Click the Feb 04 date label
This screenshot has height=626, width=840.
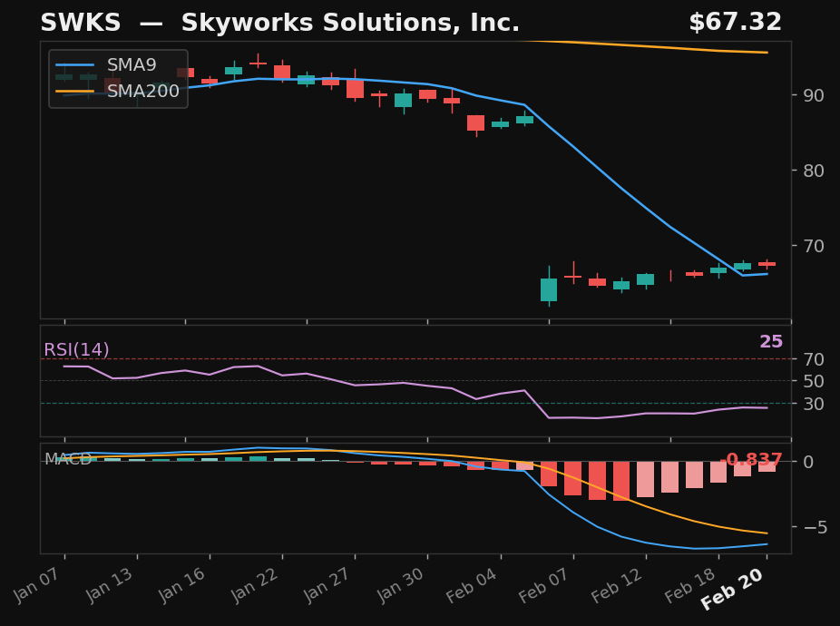473,585
